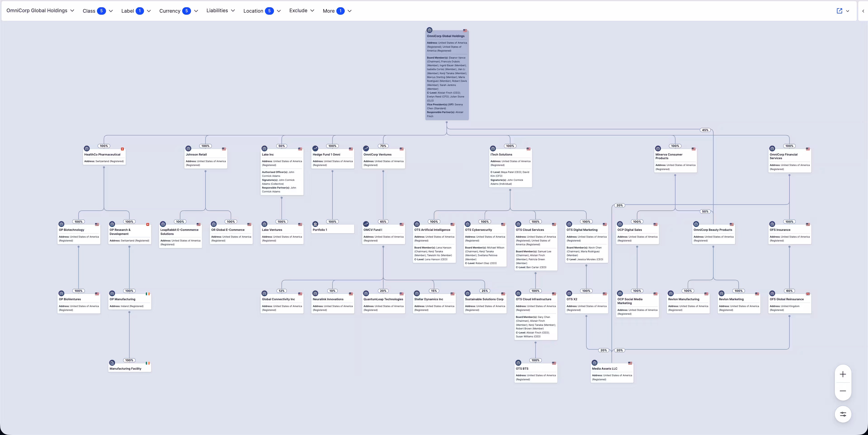The height and width of the screenshot is (435, 868).
Task: Select the OP Biotechnology card title
Action: click(71, 230)
